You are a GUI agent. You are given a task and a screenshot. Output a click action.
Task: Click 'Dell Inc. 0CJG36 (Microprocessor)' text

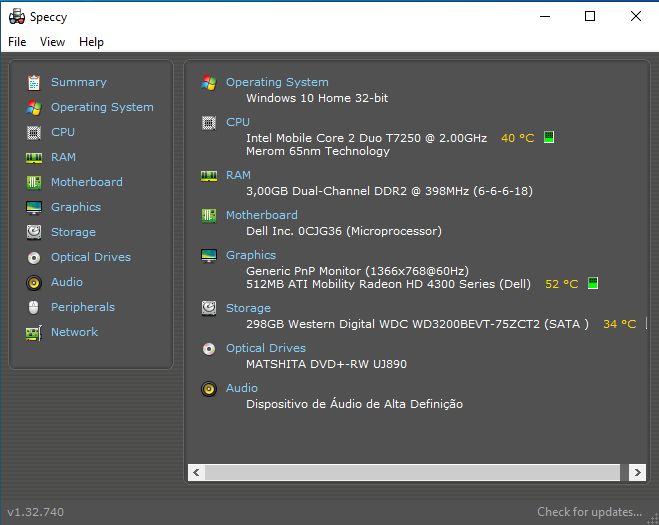tap(344, 231)
